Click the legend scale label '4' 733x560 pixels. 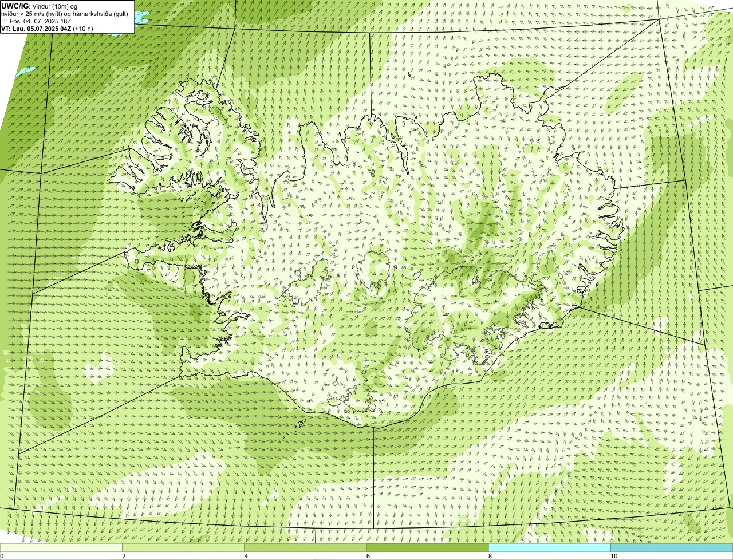[x=246, y=556]
